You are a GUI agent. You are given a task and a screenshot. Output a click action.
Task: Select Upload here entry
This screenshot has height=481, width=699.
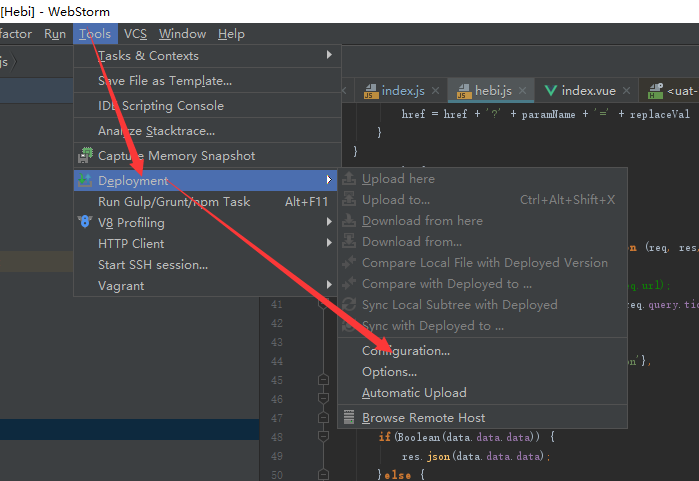click(483, 179)
